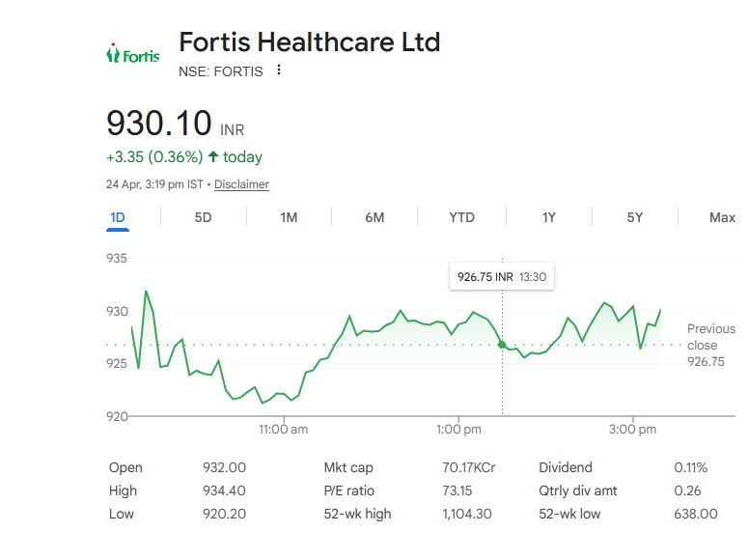This screenshot has width=748, height=560.
Task: Open the Disclaimer link
Action: (241, 184)
